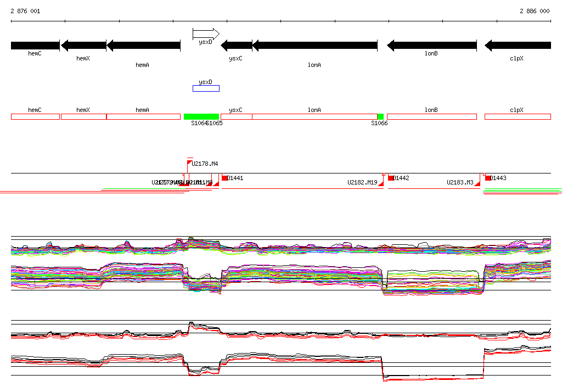Click the U2182.M19 triangle marker
Viewport: 562px width, 392px height.
pos(381,183)
